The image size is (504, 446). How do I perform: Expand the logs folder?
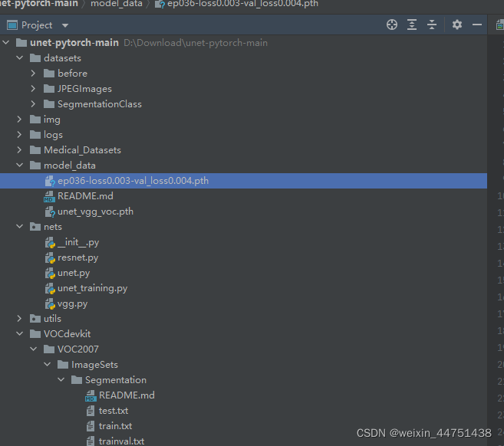pyautogui.click(x=19, y=135)
